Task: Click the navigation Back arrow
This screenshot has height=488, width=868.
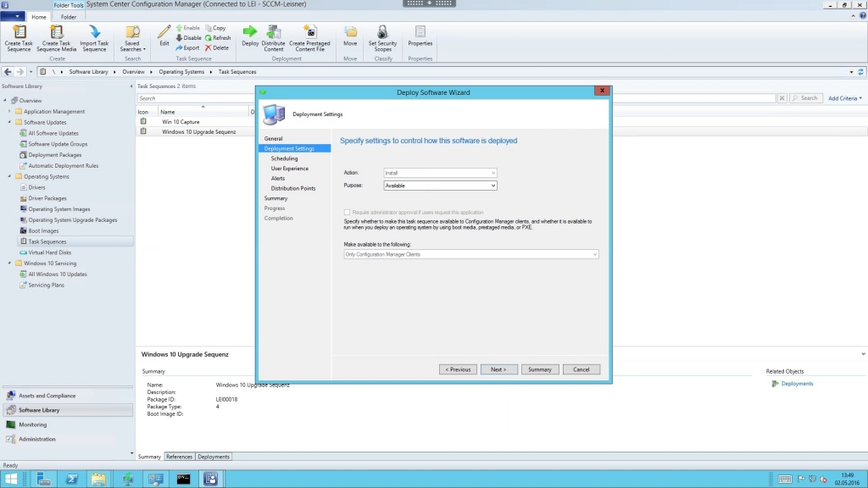Action: [8, 71]
